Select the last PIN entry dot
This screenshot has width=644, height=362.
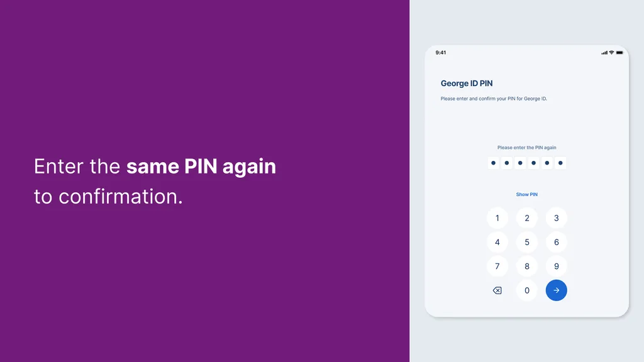click(x=560, y=163)
